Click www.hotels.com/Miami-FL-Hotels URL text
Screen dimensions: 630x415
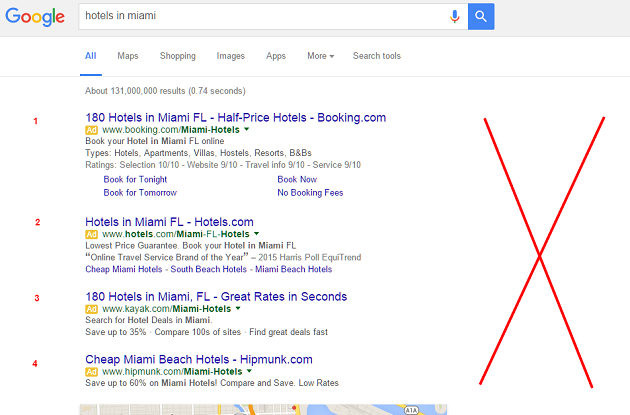176,234
